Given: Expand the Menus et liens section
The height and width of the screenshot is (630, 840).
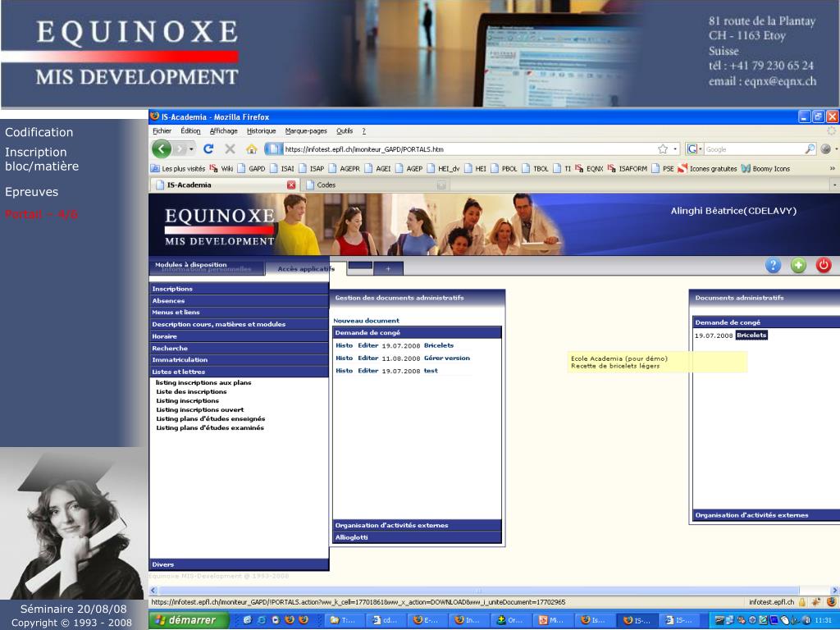Looking at the screenshot, I should click(239, 313).
